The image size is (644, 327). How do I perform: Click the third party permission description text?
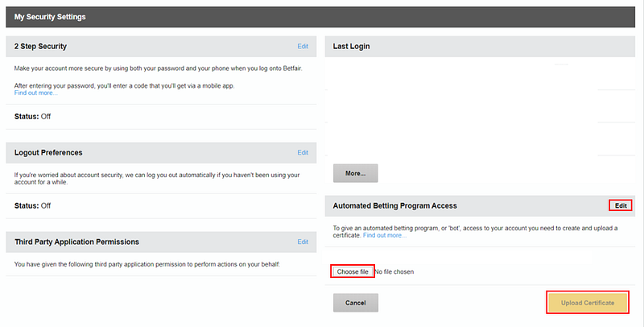pos(147,264)
